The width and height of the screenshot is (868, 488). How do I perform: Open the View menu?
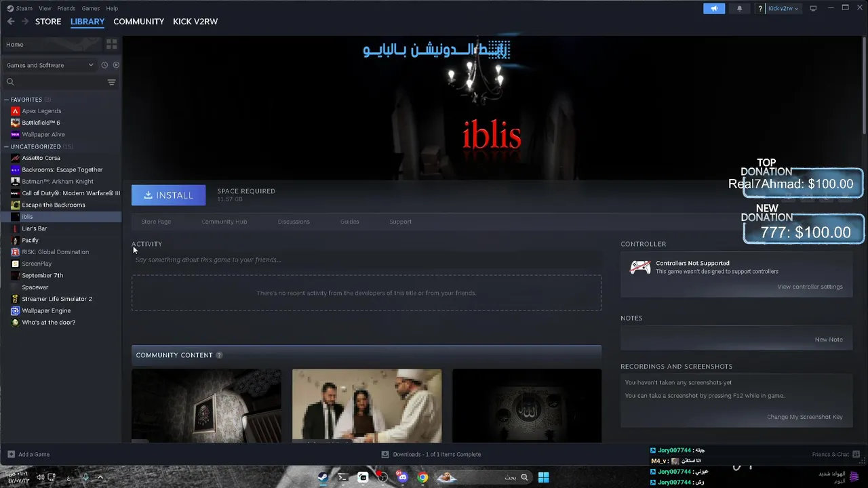45,8
